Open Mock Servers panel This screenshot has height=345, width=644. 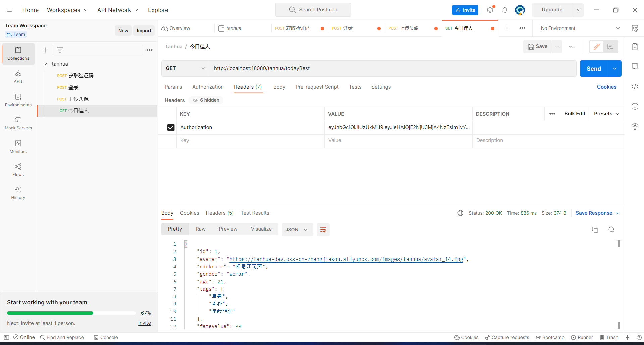pos(18,123)
